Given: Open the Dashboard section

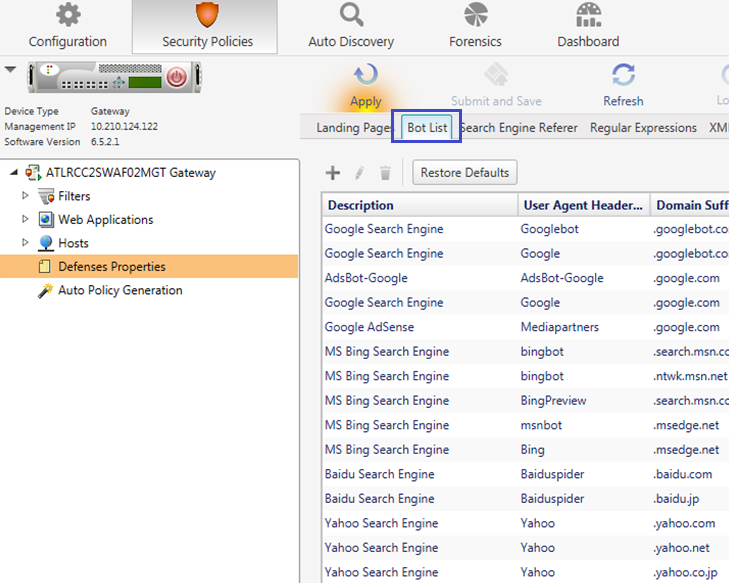Looking at the screenshot, I should click(x=588, y=26).
